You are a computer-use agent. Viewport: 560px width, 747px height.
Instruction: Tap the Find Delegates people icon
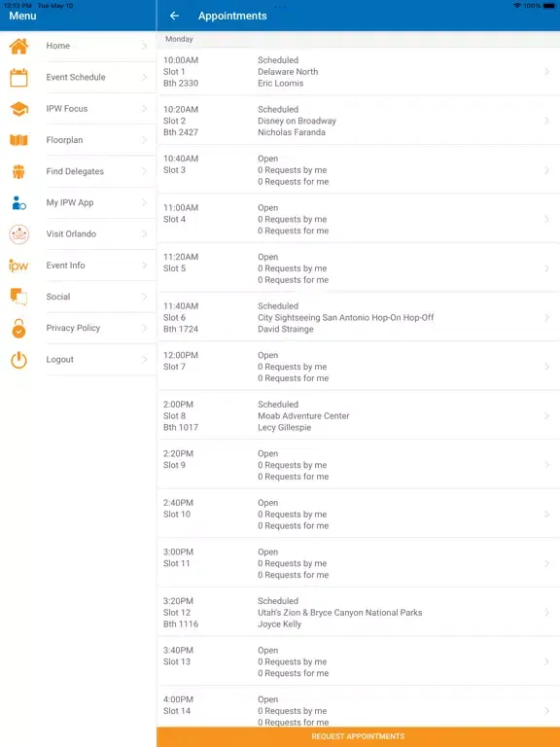[18, 171]
